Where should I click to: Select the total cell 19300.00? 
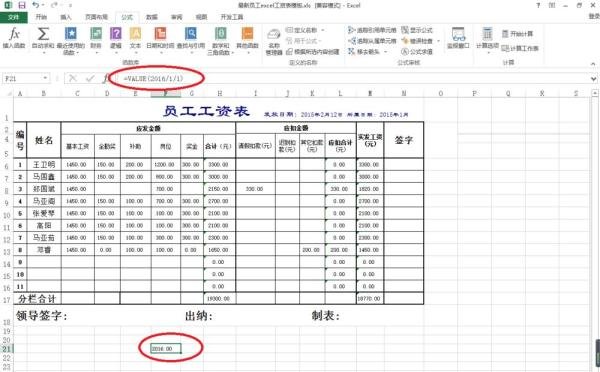220,299
